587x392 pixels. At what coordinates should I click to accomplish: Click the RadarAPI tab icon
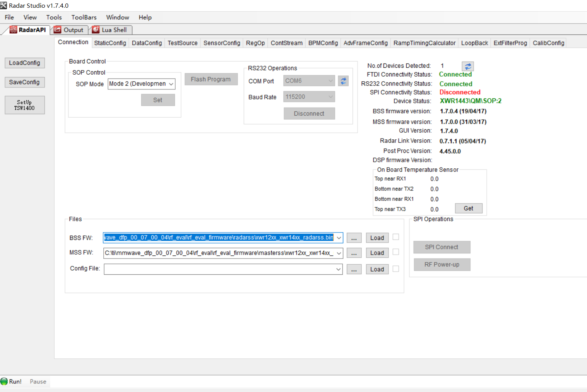click(x=14, y=30)
